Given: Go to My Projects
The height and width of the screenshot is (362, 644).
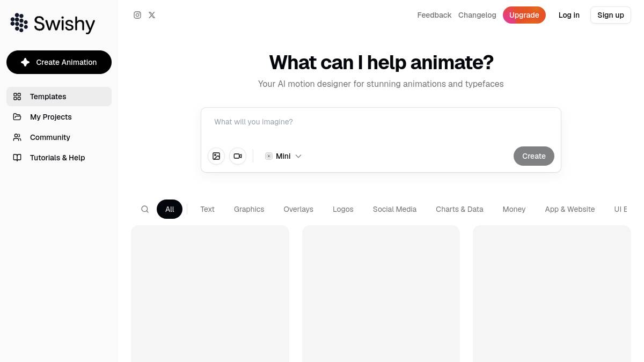Looking at the screenshot, I should tap(59, 117).
